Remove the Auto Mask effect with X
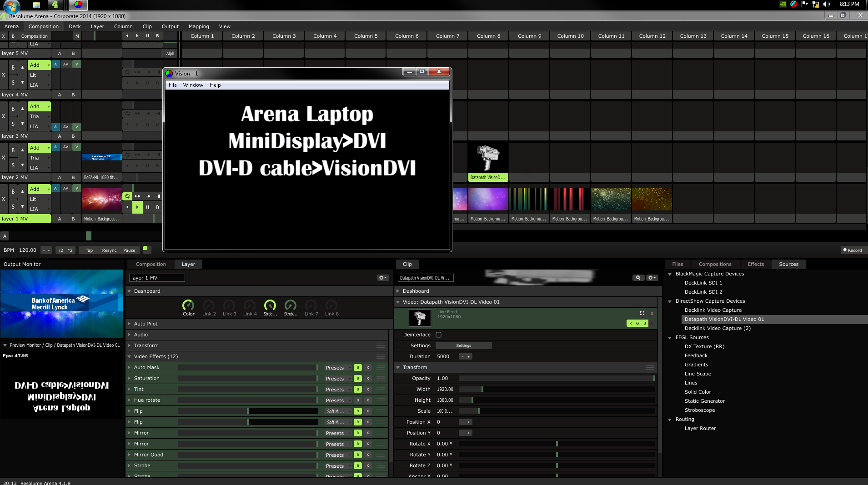 [x=368, y=368]
